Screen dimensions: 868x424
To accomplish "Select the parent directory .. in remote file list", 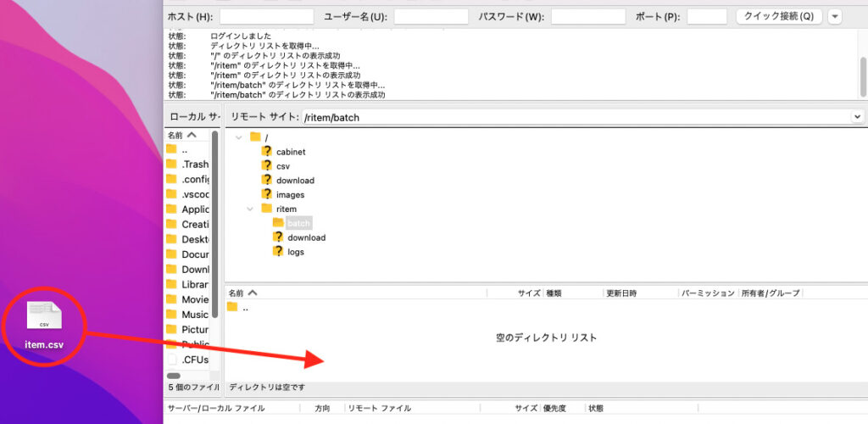I will pos(238,308).
